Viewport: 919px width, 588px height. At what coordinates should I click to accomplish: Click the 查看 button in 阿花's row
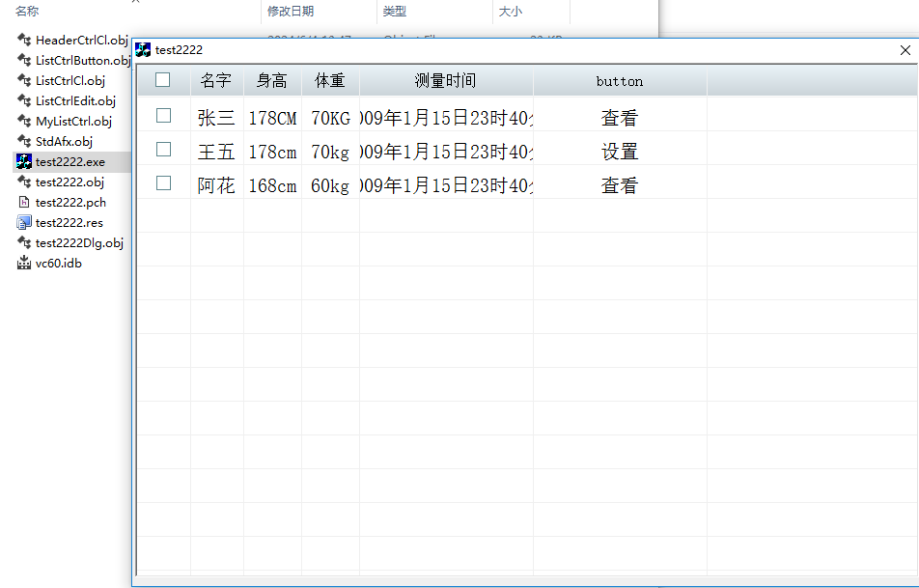tap(620, 185)
